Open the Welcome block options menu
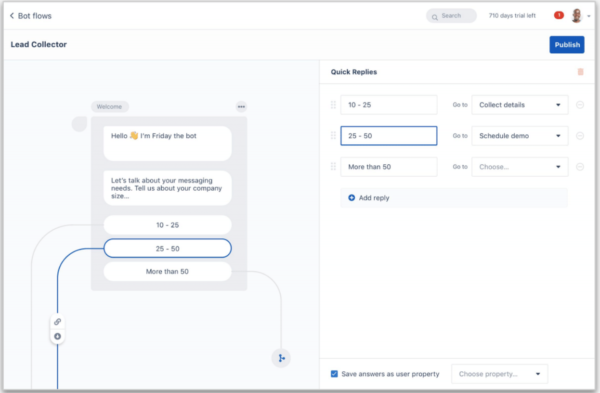Viewport: 600px width, 393px height. pos(241,106)
